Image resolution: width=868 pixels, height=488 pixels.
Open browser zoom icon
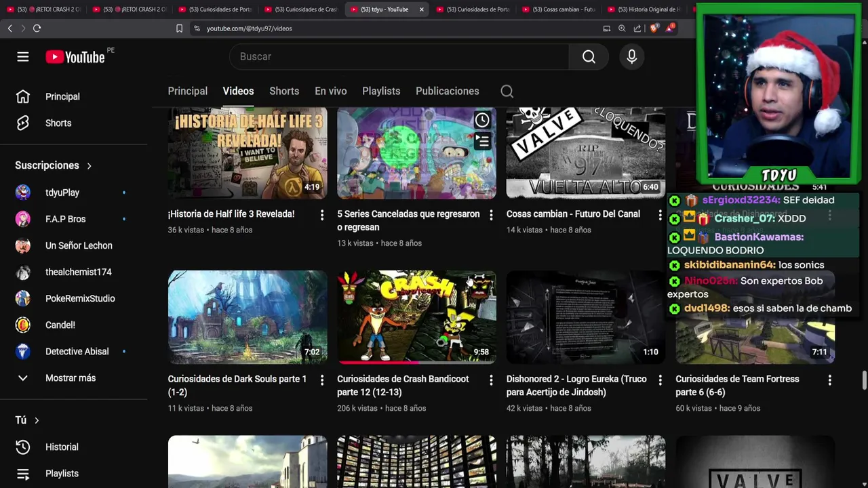pos(622,28)
